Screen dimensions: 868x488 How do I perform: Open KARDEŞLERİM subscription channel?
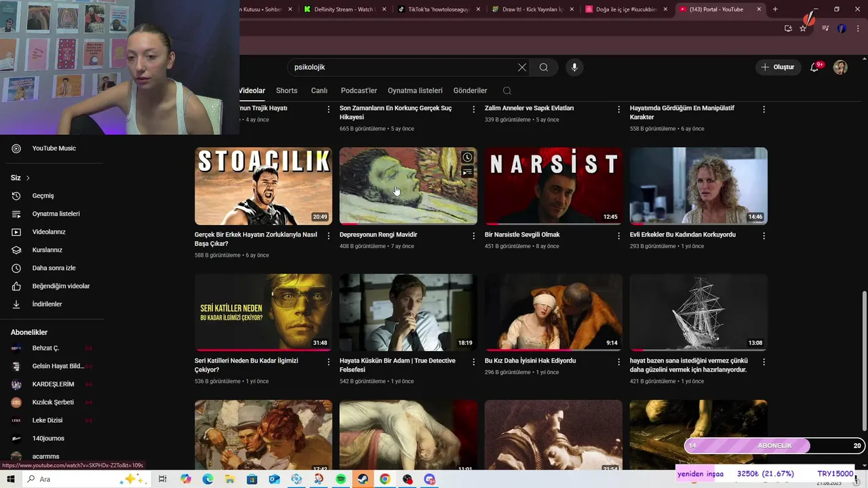point(52,384)
